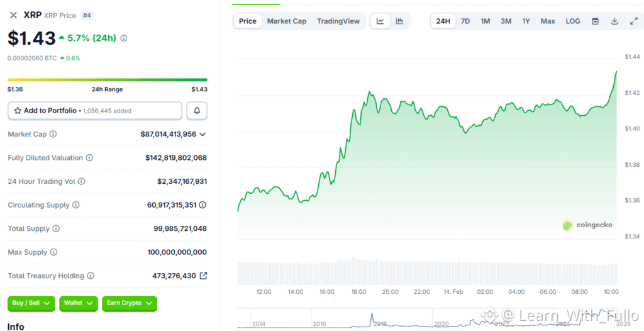This screenshot has width=644, height=331.
Task: Open the Wallet dropdown
Action: pyautogui.click(x=79, y=303)
